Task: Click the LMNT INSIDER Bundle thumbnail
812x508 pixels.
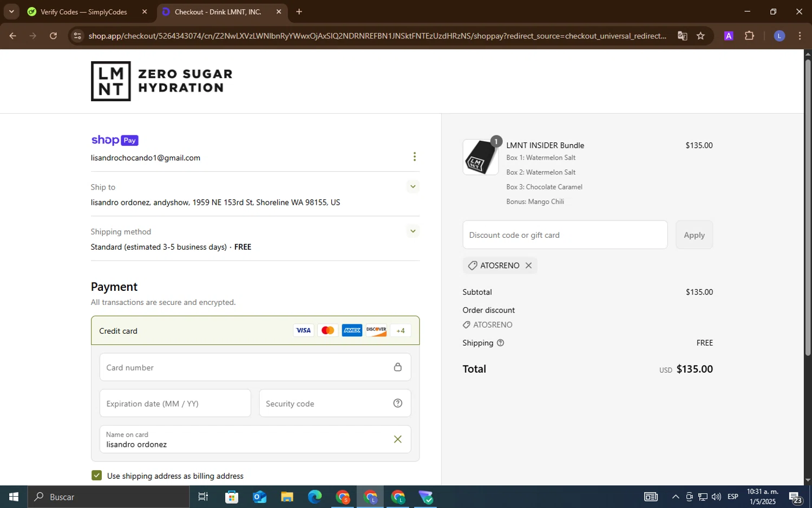Action: (x=480, y=157)
